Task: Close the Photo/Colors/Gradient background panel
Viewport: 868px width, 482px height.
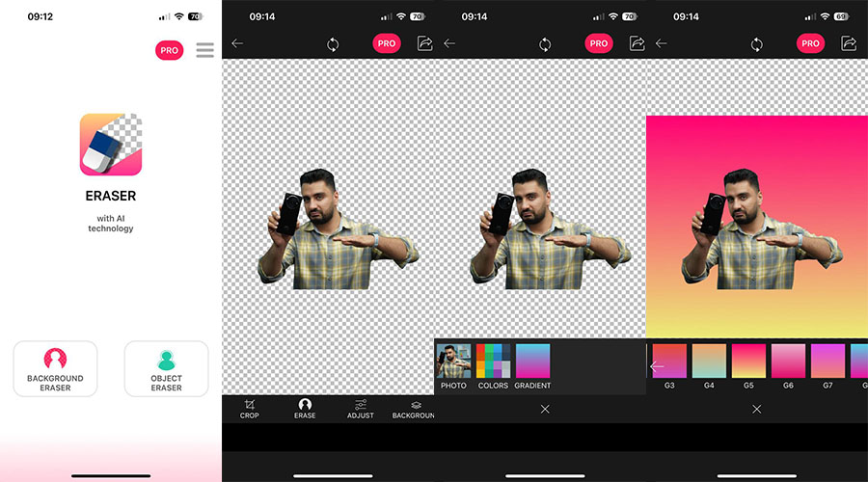Action: [545, 409]
